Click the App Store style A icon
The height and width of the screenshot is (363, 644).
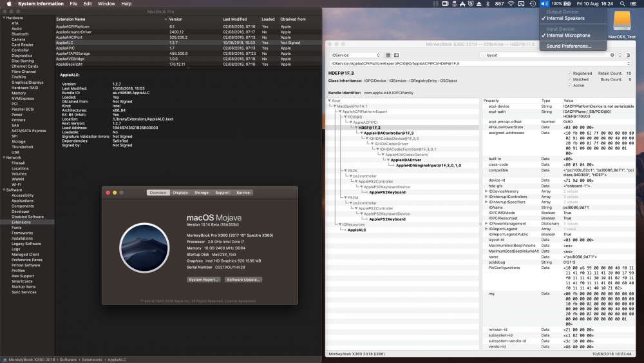pyautogui.click(x=462, y=4)
